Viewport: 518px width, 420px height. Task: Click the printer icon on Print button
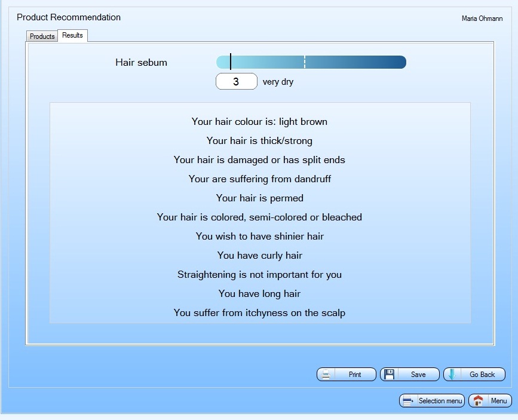(326, 375)
